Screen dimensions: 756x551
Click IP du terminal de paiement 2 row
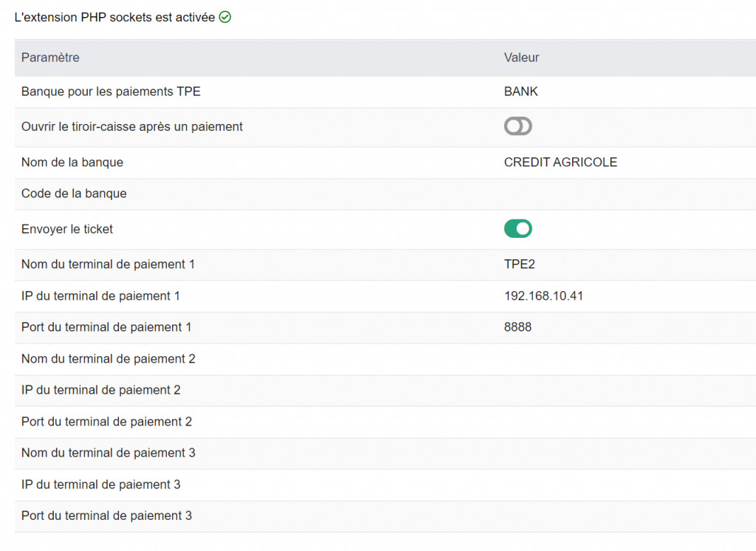[x=385, y=390]
